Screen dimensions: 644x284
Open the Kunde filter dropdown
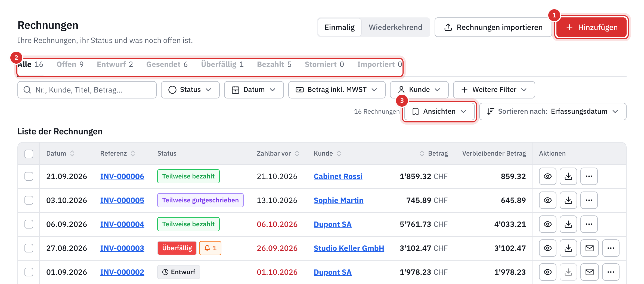419,90
